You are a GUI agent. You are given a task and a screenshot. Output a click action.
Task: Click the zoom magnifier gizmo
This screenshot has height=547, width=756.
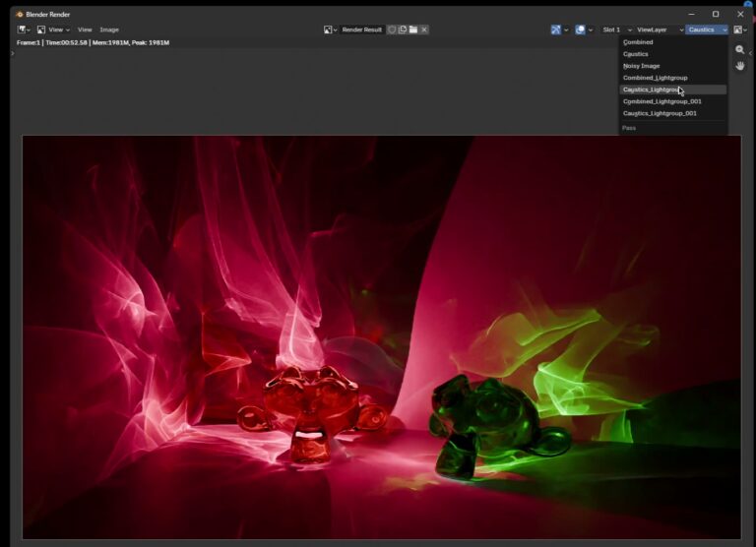tap(740, 49)
